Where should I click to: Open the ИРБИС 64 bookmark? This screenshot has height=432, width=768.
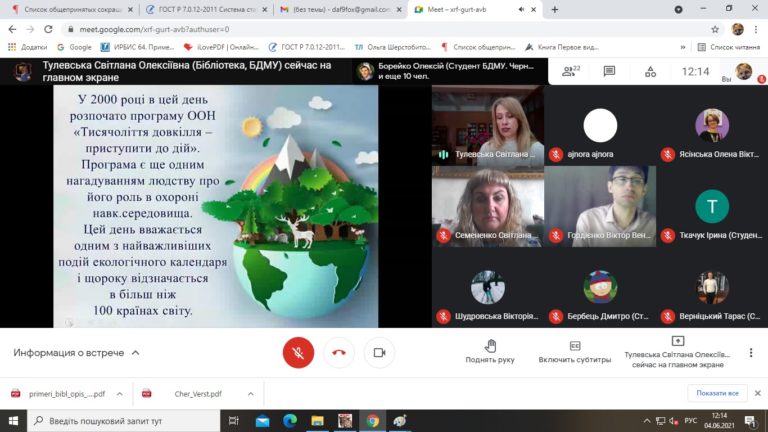pyautogui.click(x=138, y=47)
